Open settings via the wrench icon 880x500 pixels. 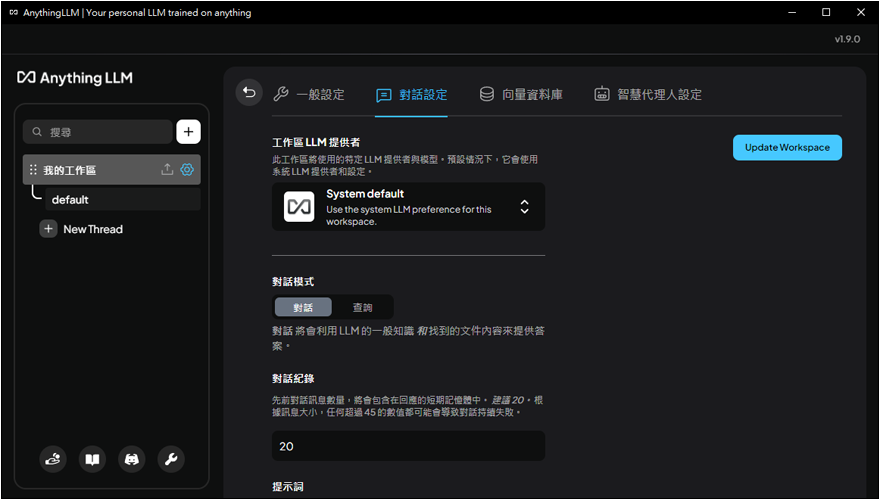pos(171,459)
